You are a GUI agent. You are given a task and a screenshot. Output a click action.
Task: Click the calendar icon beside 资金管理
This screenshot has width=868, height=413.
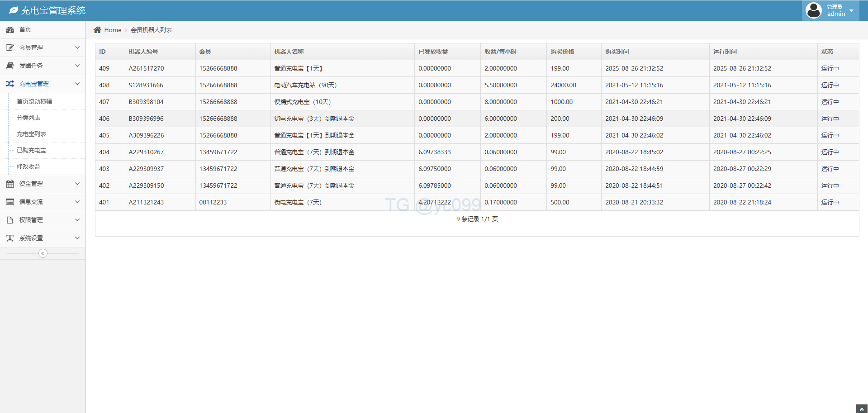pos(10,184)
